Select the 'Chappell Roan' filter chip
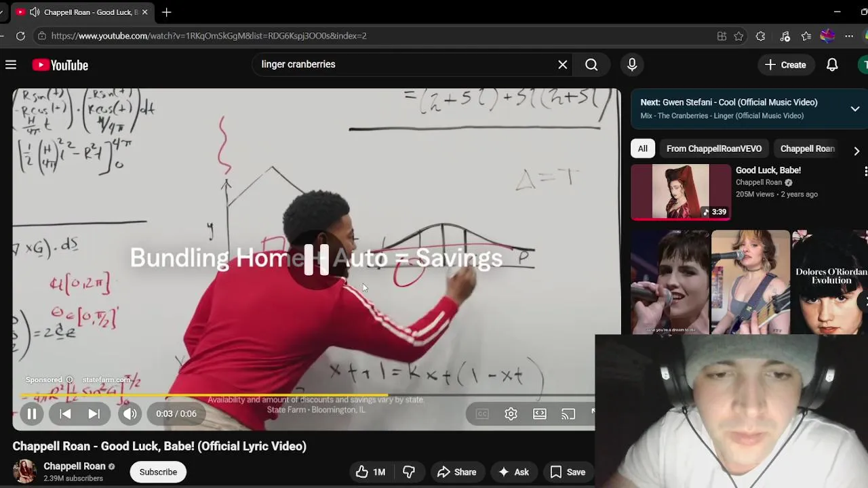 [x=807, y=148]
